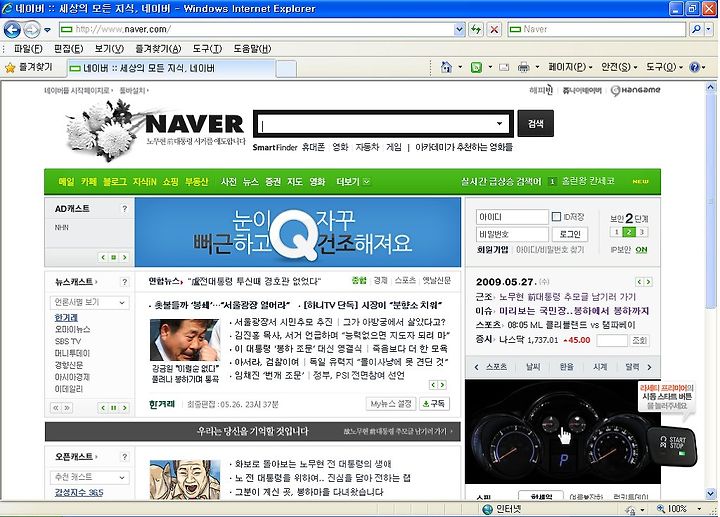720x517 pixels.
Task: Click the black 검색 search button
Action: [535, 124]
